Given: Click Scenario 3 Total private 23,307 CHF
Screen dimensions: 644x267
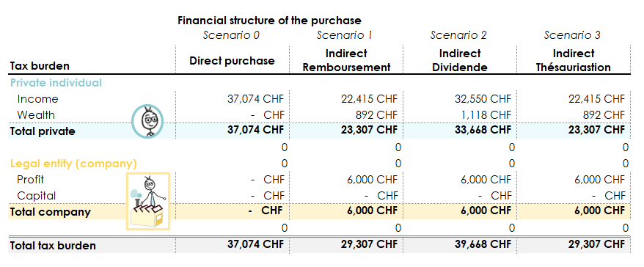Looking at the screenshot, I should point(596,131).
